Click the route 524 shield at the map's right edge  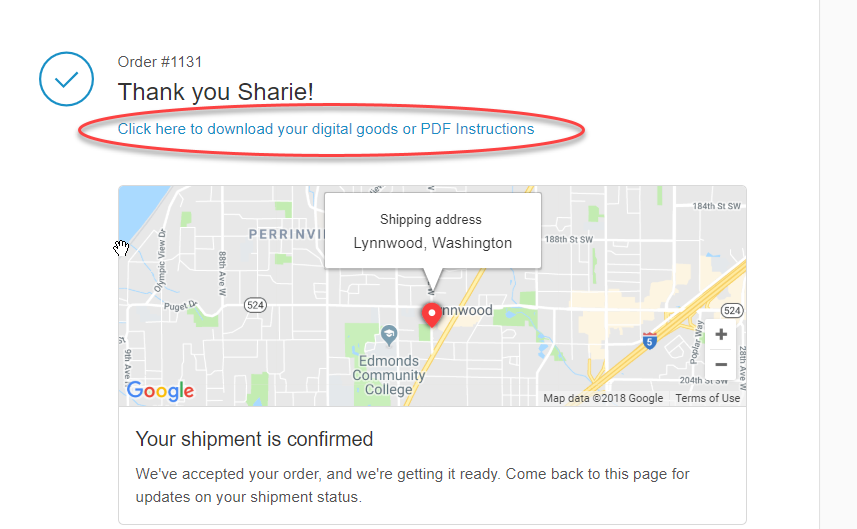point(732,310)
